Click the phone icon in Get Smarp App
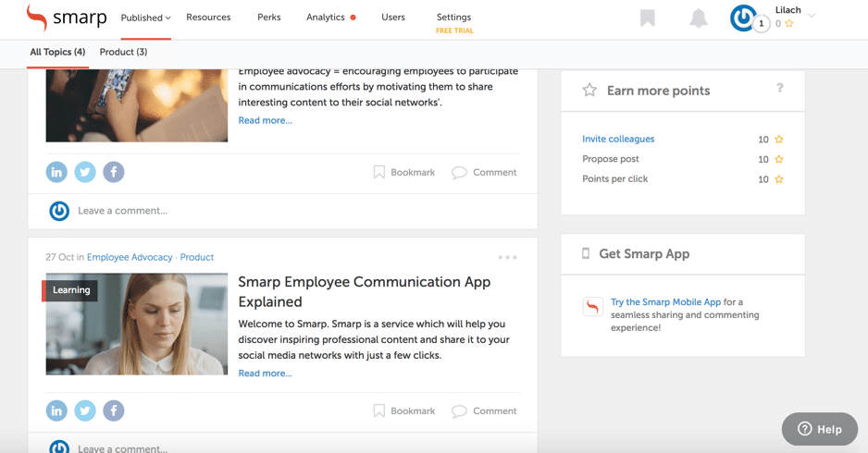This screenshot has width=868, height=453. pos(586,253)
